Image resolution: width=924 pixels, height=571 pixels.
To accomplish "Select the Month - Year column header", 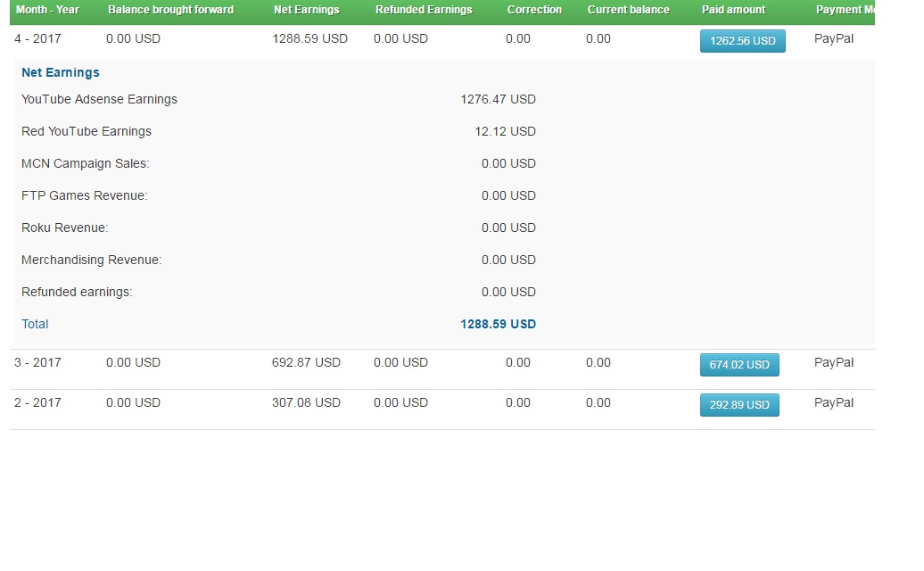I will point(47,10).
